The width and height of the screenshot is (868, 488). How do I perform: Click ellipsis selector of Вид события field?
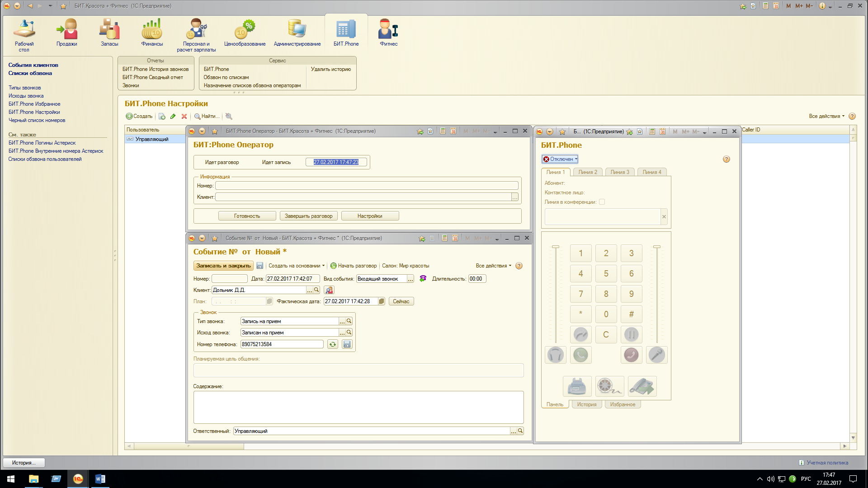click(x=410, y=279)
